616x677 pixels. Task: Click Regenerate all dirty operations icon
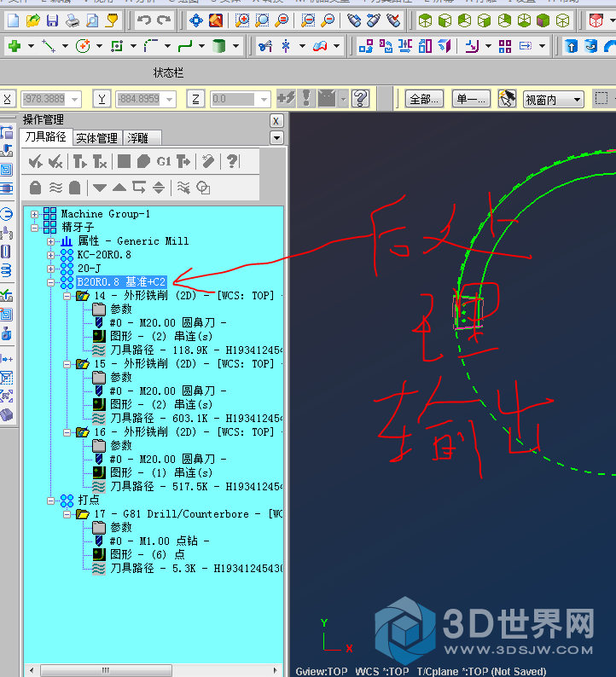tap(100, 162)
